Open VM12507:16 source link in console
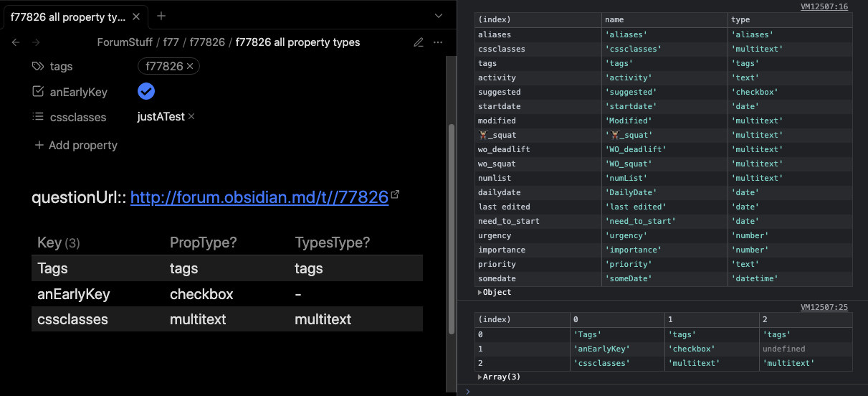 pyautogui.click(x=824, y=6)
